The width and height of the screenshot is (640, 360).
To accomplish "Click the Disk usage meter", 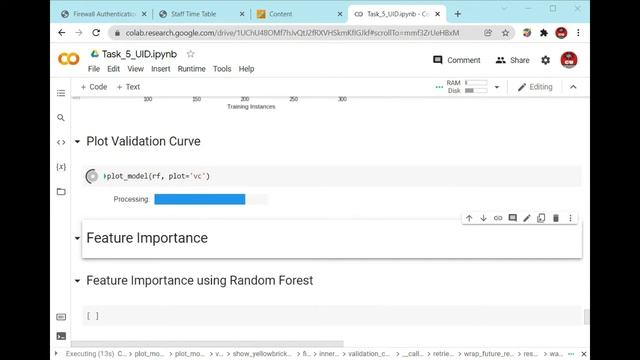I will [476, 91].
